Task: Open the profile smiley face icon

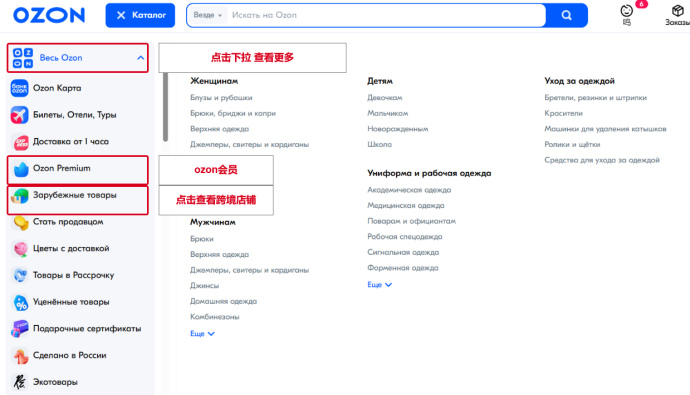Action: (627, 11)
